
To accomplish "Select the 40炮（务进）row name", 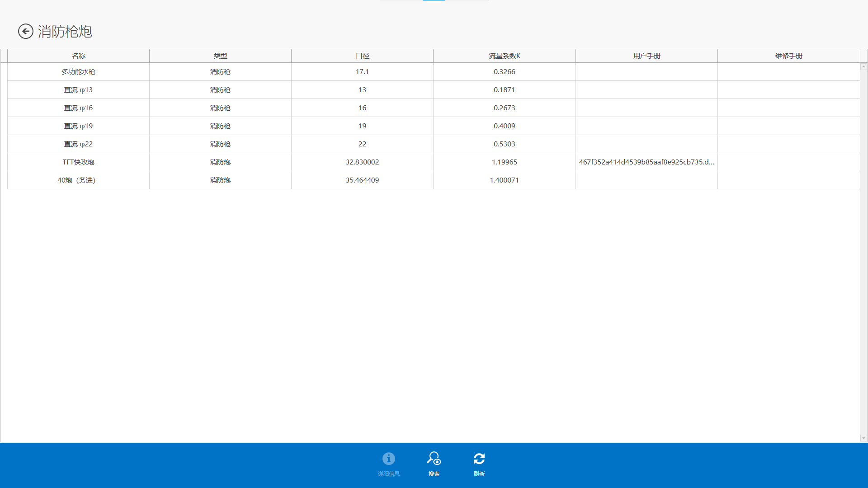I will point(77,180).
